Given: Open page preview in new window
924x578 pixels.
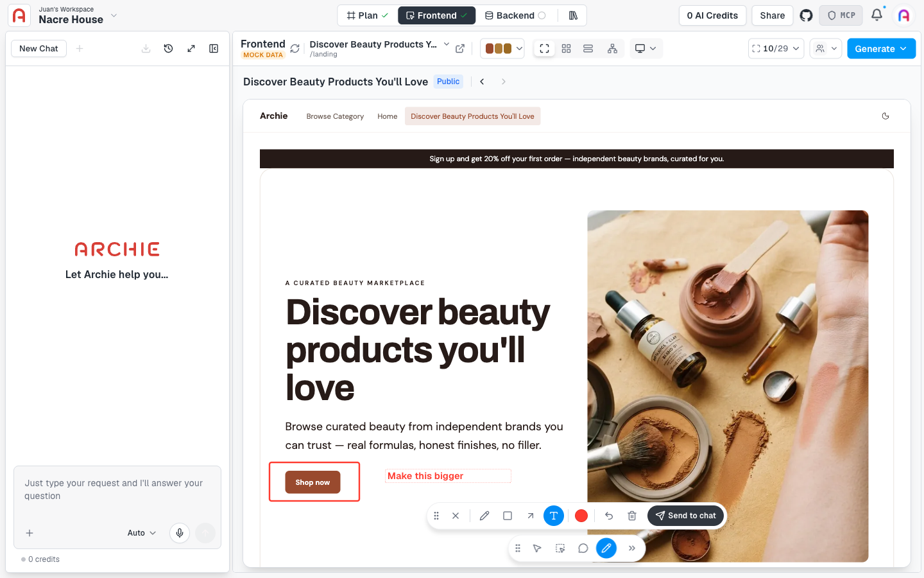Looking at the screenshot, I should [460, 49].
